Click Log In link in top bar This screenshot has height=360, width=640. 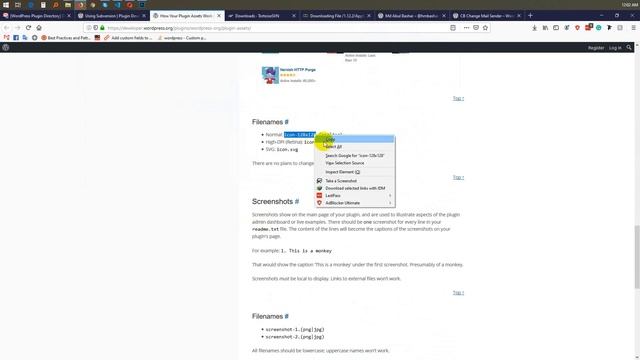pyautogui.click(x=615, y=48)
